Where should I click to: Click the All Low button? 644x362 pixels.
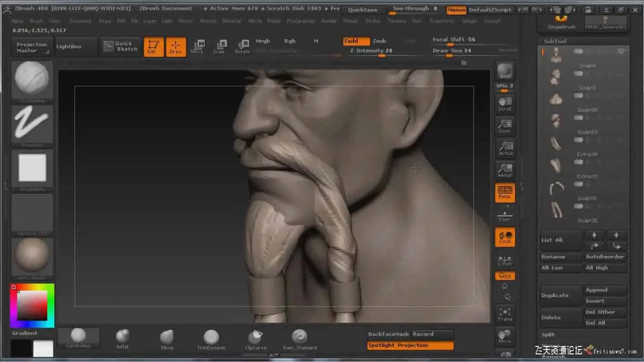pos(561,268)
